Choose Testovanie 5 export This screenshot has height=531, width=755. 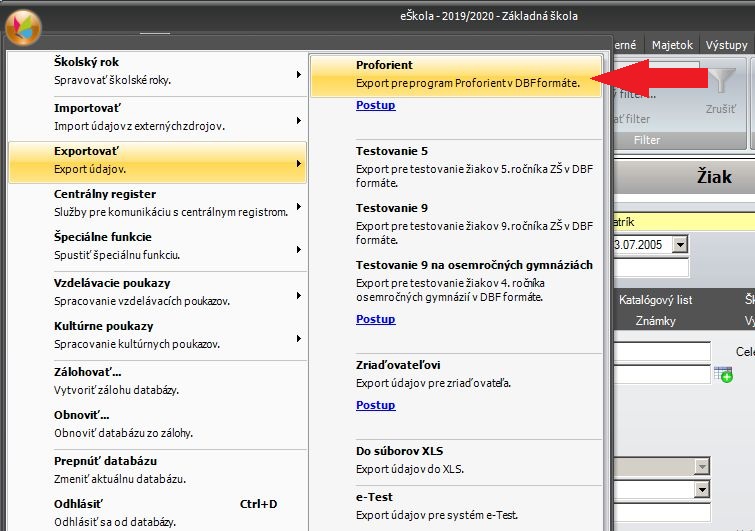[456, 159]
